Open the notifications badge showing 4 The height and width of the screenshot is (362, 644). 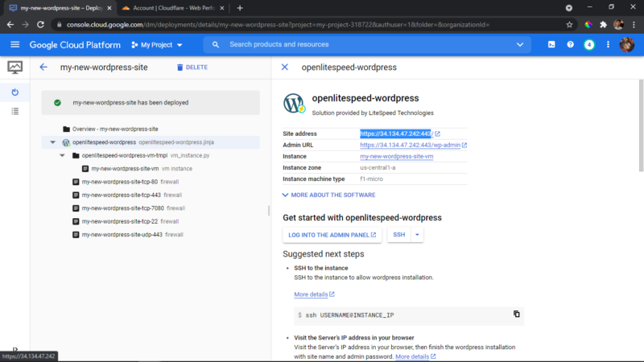589,44
